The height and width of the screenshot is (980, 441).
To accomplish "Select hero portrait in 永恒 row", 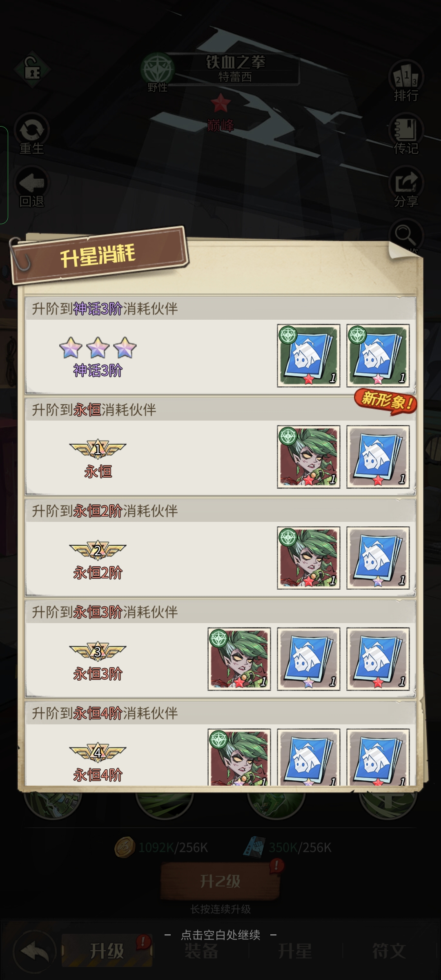I will click(x=309, y=457).
